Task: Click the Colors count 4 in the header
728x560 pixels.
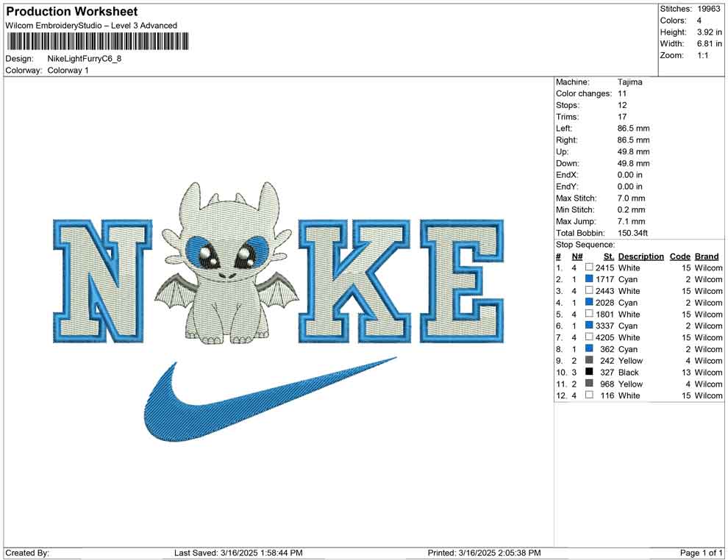Action: pyautogui.click(x=699, y=21)
